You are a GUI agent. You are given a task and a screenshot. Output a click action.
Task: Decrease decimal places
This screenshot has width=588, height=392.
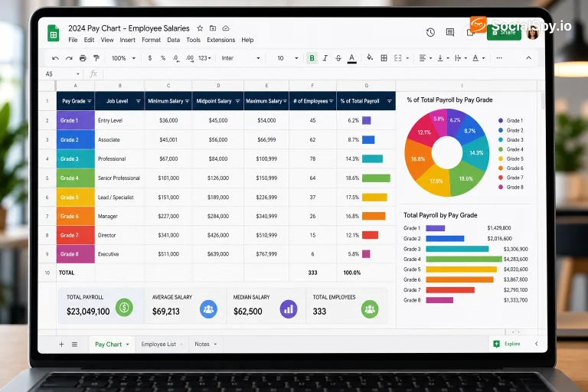tap(176, 58)
